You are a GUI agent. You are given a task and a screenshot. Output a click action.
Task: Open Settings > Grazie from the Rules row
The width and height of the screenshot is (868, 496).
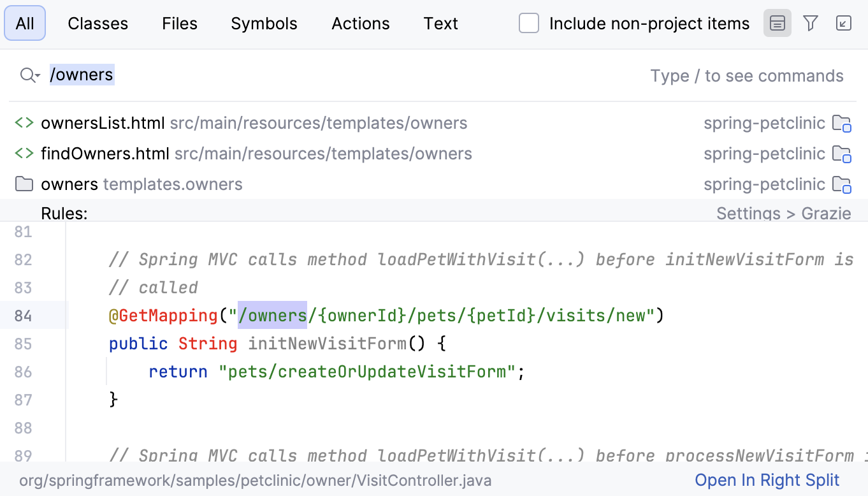pyautogui.click(x=784, y=213)
